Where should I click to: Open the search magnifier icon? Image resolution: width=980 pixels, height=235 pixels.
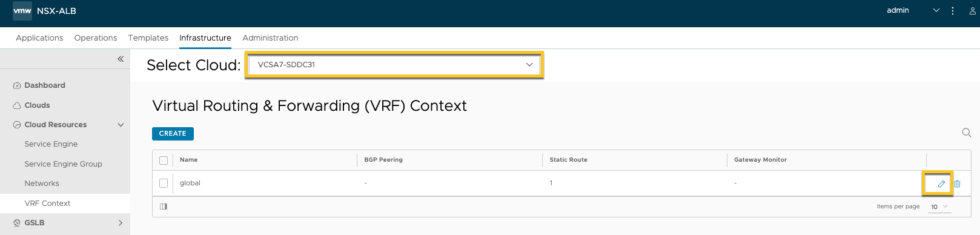coord(967,133)
